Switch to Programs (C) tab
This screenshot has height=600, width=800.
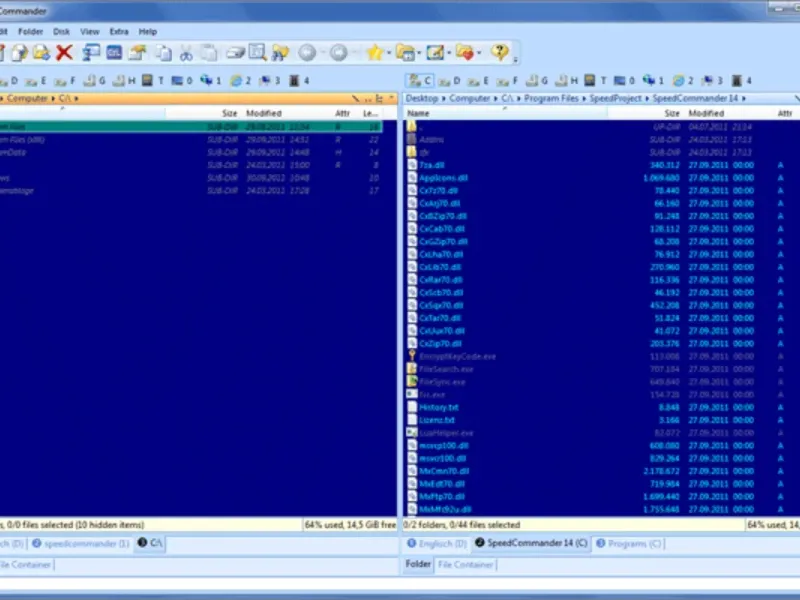pyautogui.click(x=629, y=543)
